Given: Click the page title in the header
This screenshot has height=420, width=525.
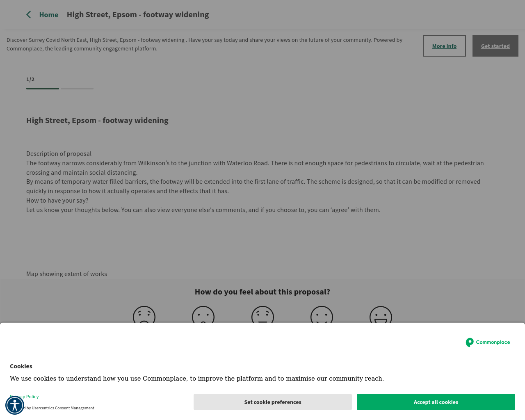Looking at the screenshot, I should 138,15.
